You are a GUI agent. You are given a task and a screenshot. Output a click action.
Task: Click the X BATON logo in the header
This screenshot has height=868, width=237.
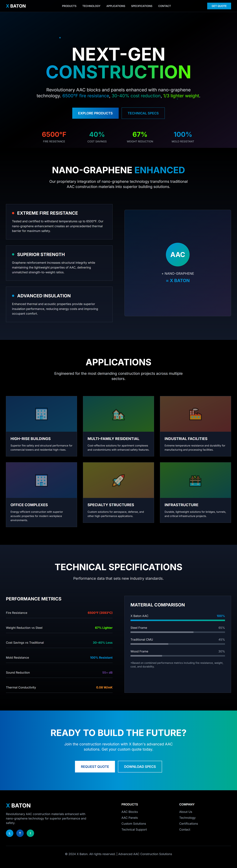[x=16, y=6]
